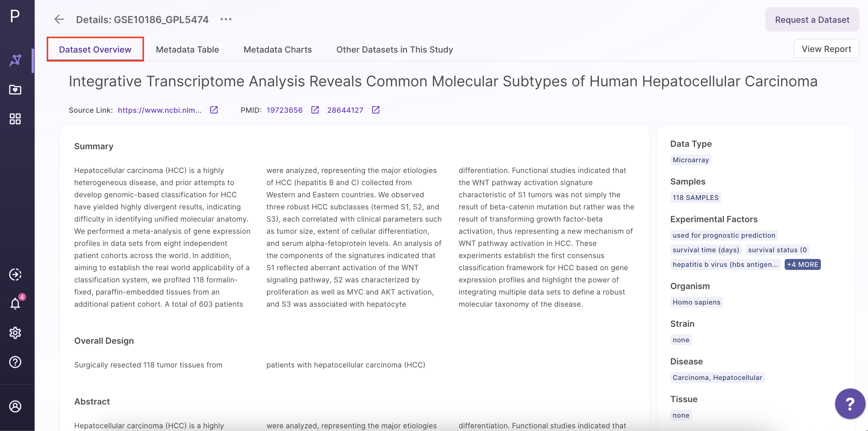The height and width of the screenshot is (431, 868).
Task: Click the 'none' tag under Strain
Action: tap(681, 340)
